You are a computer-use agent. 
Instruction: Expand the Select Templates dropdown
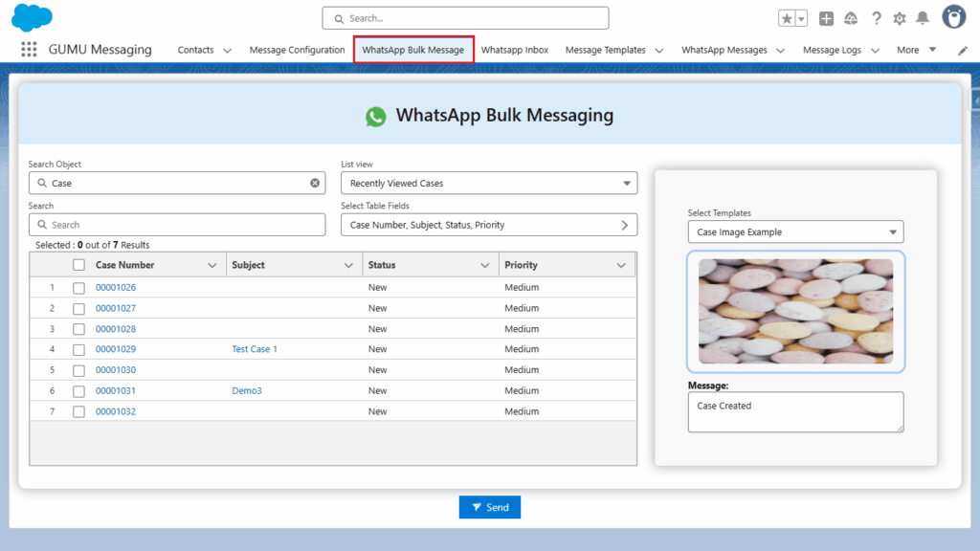(794, 232)
